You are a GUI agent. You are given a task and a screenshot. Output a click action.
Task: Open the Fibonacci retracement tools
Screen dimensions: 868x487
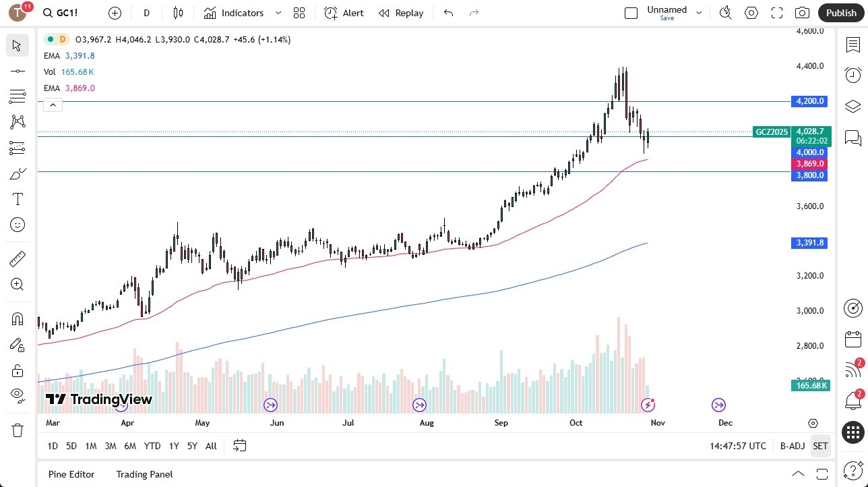[17, 96]
